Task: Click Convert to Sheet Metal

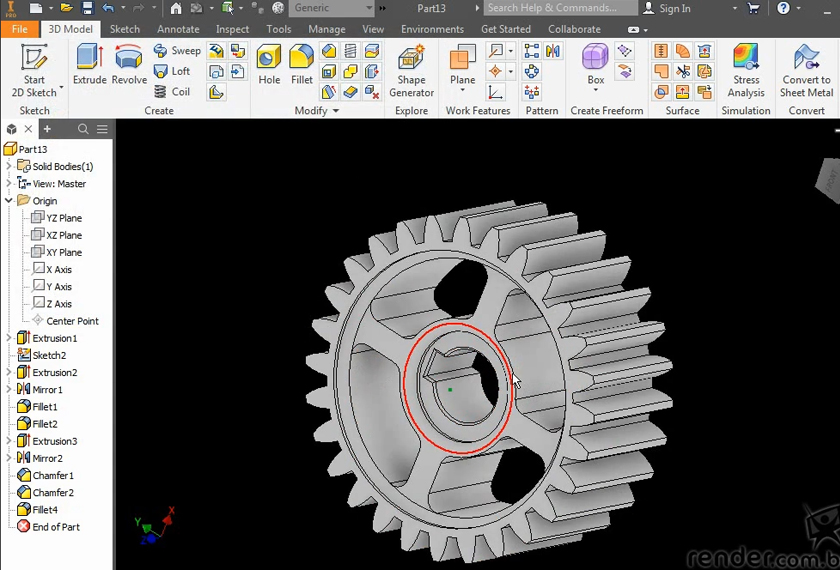Action: (x=806, y=70)
